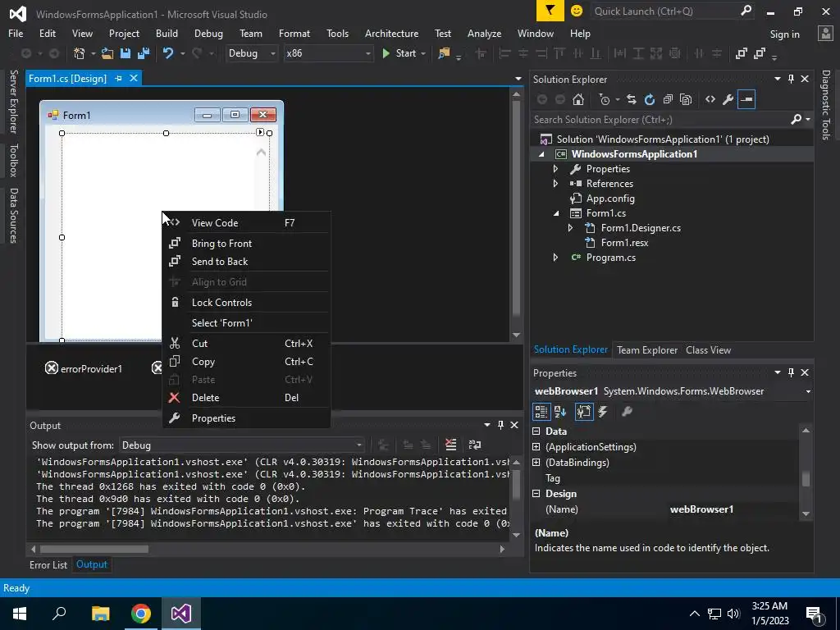Open the Architecture menu
Screen dimensions: 840x630
click(x=391, y=33)
